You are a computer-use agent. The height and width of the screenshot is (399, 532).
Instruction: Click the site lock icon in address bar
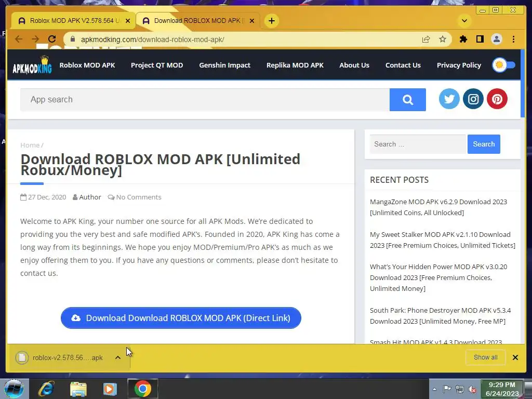[72, 39]
